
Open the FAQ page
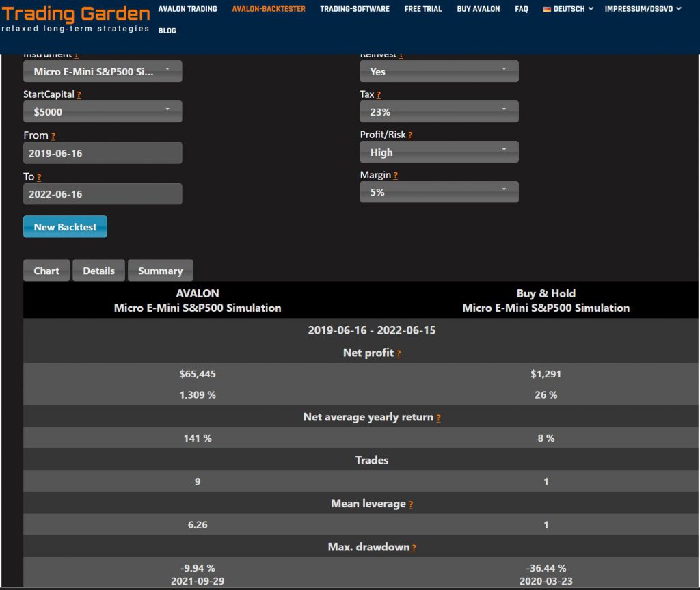point(522,9)
